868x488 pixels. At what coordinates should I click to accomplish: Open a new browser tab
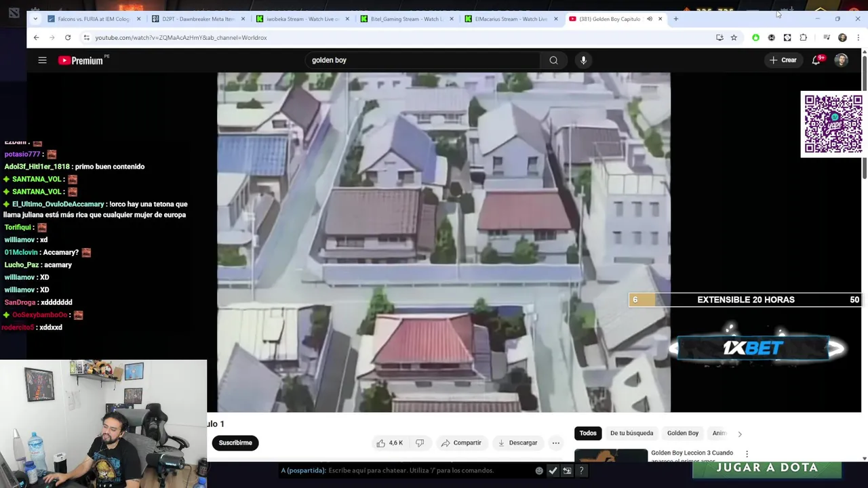pyautogui.click(x=675, y=19)
